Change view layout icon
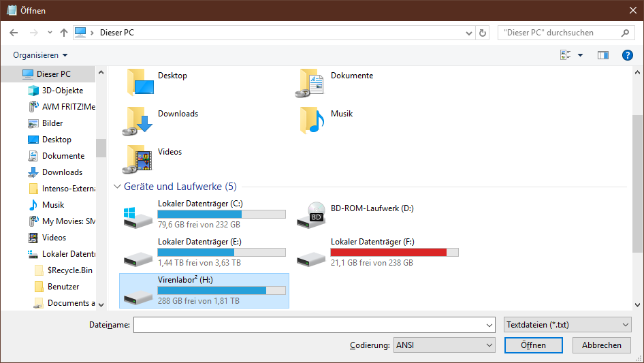 (566, 55)
